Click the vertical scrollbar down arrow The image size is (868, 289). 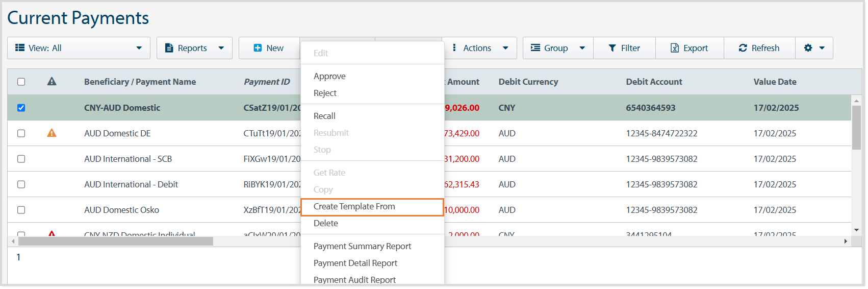tap(856, 230)
